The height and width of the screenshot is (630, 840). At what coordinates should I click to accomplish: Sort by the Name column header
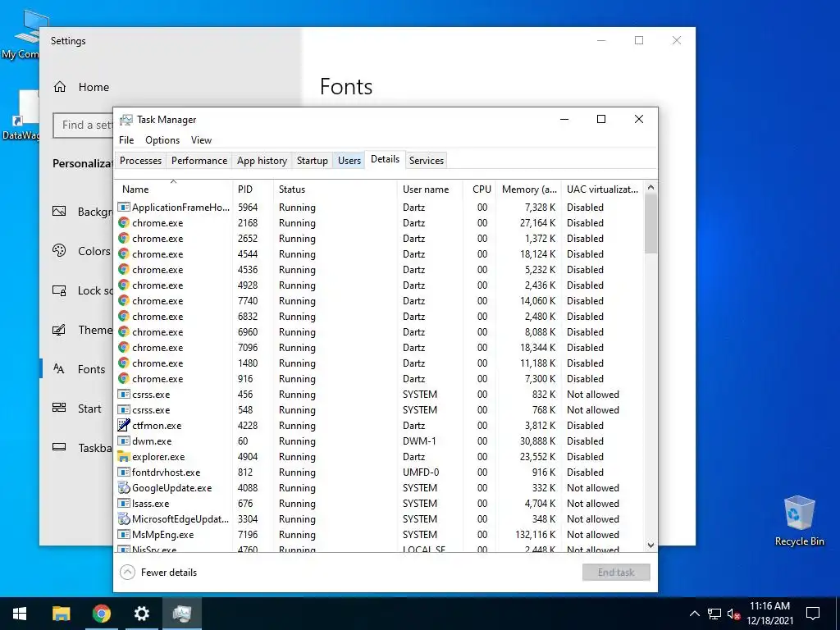pyautogui.click(x=174, y=189)
